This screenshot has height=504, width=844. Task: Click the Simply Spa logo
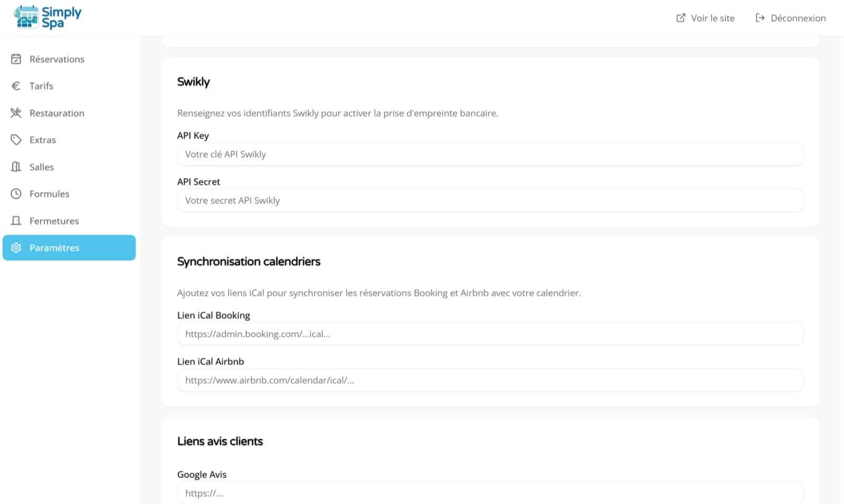(x=46, y=16)
